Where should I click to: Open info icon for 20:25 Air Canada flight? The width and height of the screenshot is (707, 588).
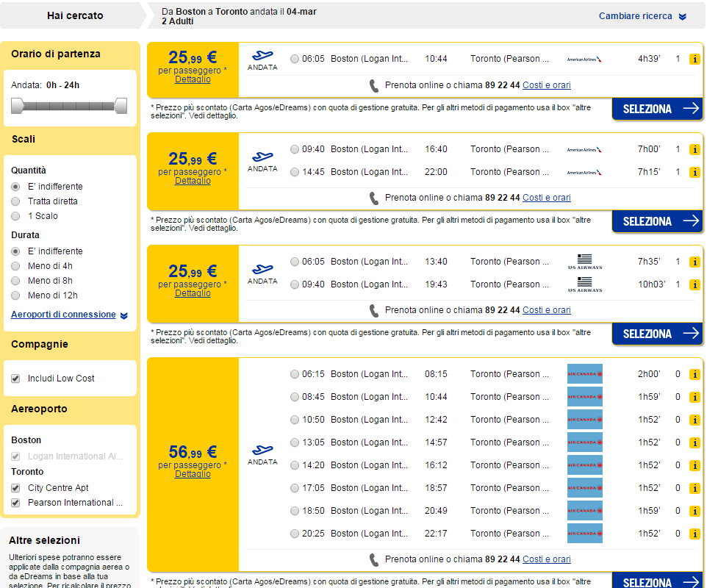pos(695,534)
